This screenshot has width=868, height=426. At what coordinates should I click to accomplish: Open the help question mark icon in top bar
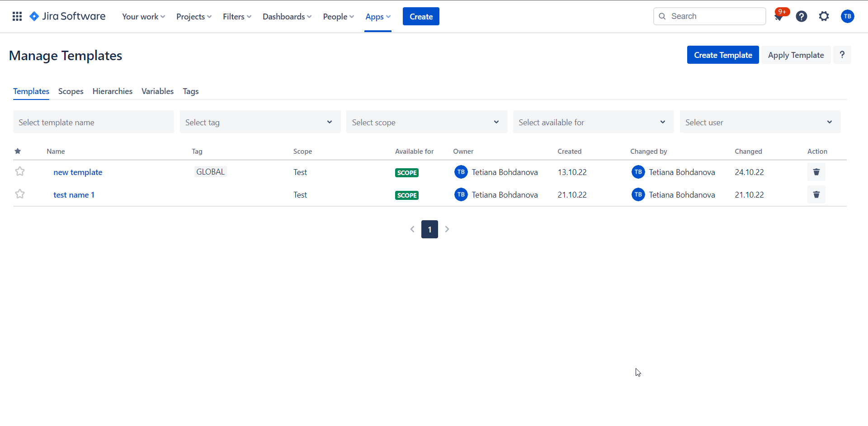pyautogui.click(x=802, y=17)
